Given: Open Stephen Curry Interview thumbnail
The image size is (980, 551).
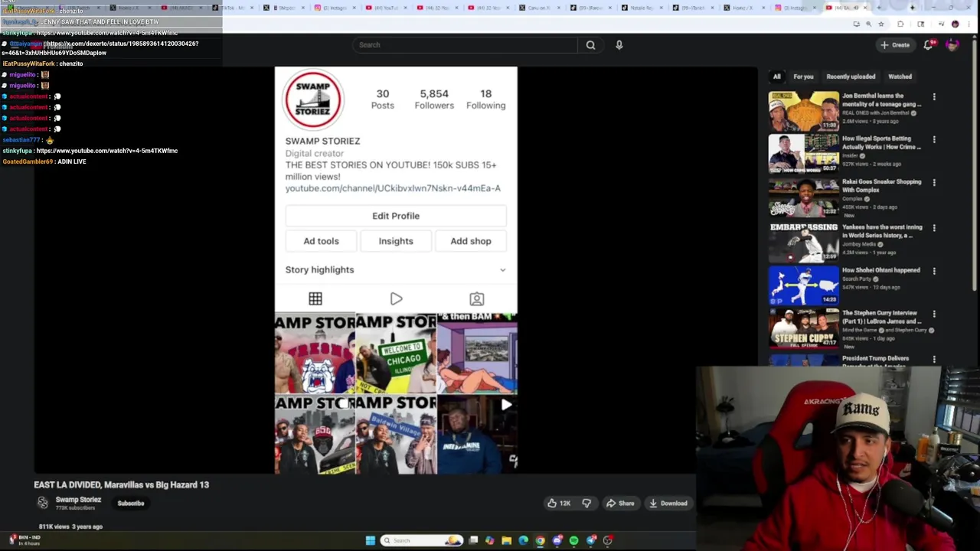Looking at the screenshot, I should tap(804, 328).
